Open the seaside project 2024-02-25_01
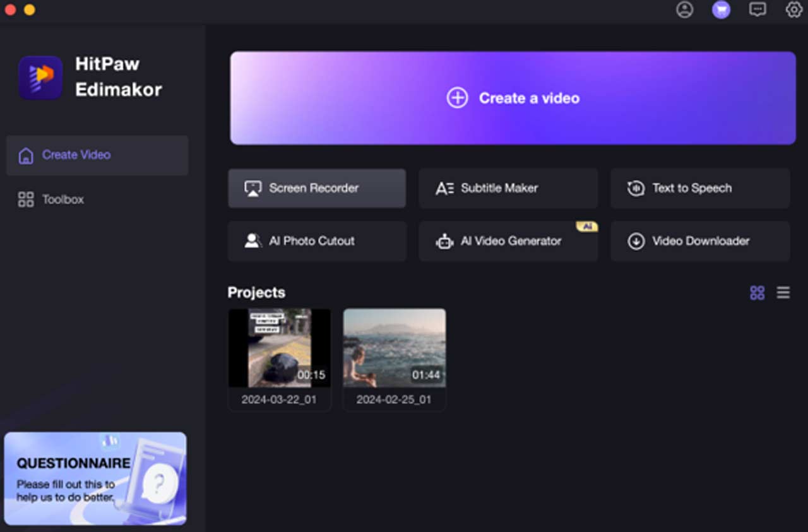The width and height of the screenshot is (808, 532). tap(395, 348)
